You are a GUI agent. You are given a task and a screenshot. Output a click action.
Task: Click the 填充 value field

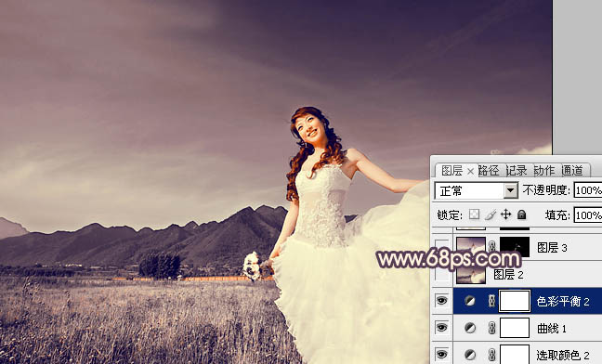click(588, 215)
